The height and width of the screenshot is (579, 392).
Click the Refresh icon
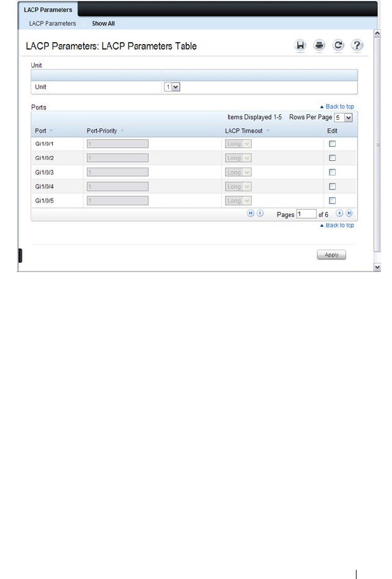coord(338,45)
